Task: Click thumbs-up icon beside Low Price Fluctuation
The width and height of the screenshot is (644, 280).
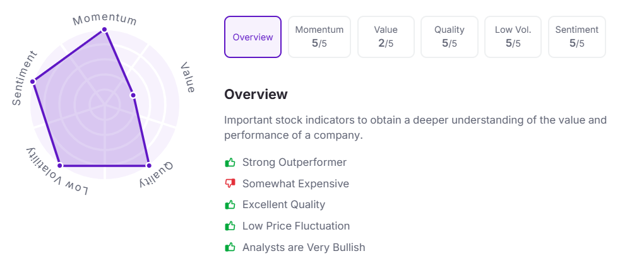Action: [x=230, y=226]
